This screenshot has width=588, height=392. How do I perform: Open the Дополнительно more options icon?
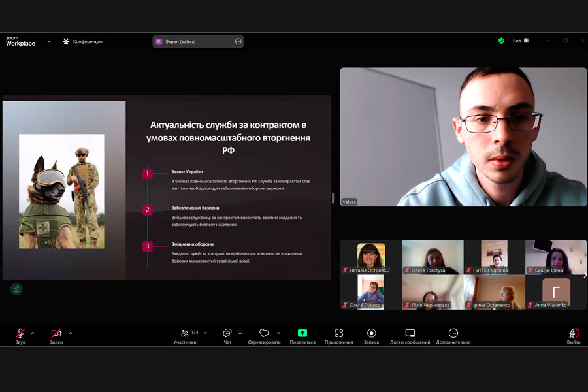click(x=453, y=333)
